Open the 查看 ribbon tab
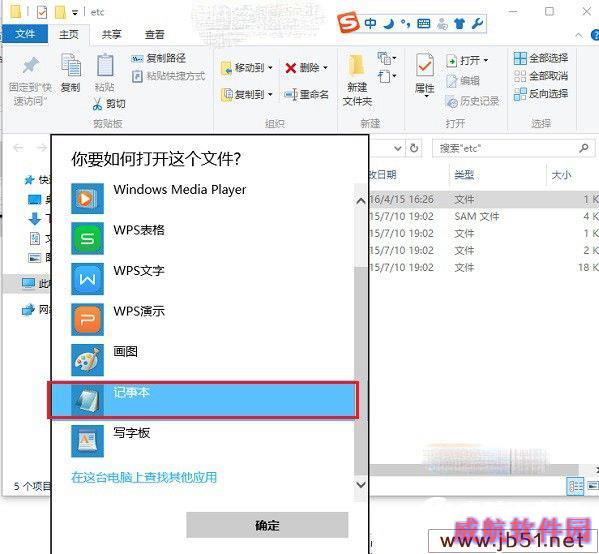599x554 pixels. (x=154, y=34)
